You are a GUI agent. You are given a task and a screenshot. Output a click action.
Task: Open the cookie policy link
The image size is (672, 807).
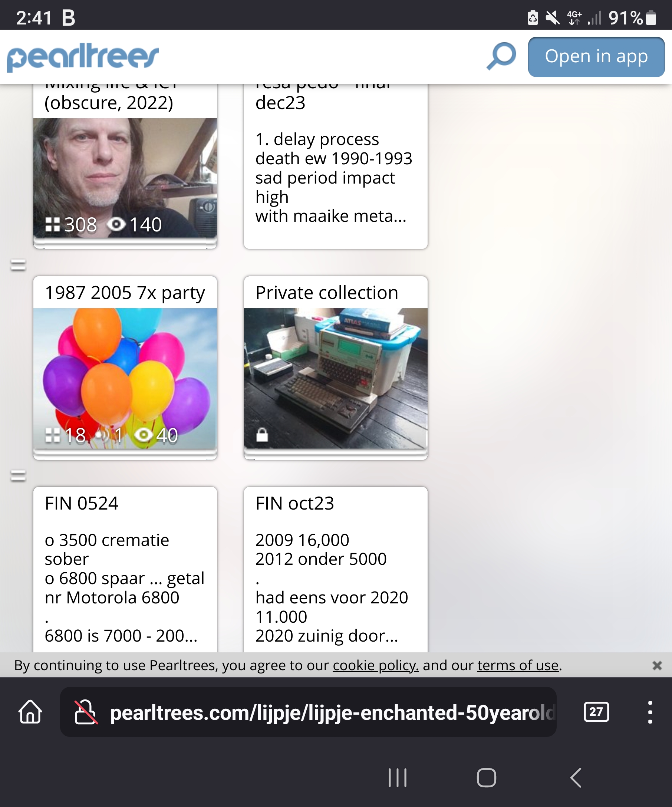[x=375, y=665]
